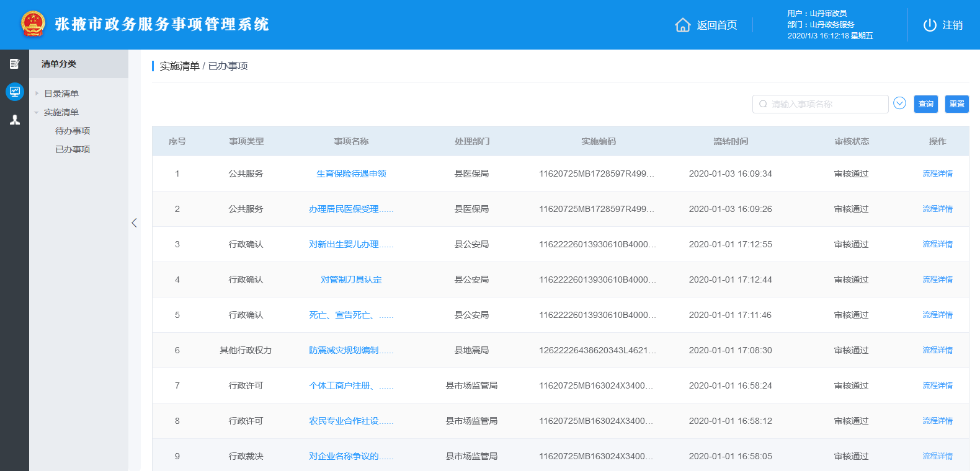View 流程详情 for row 7

click(x=937, y=385)
